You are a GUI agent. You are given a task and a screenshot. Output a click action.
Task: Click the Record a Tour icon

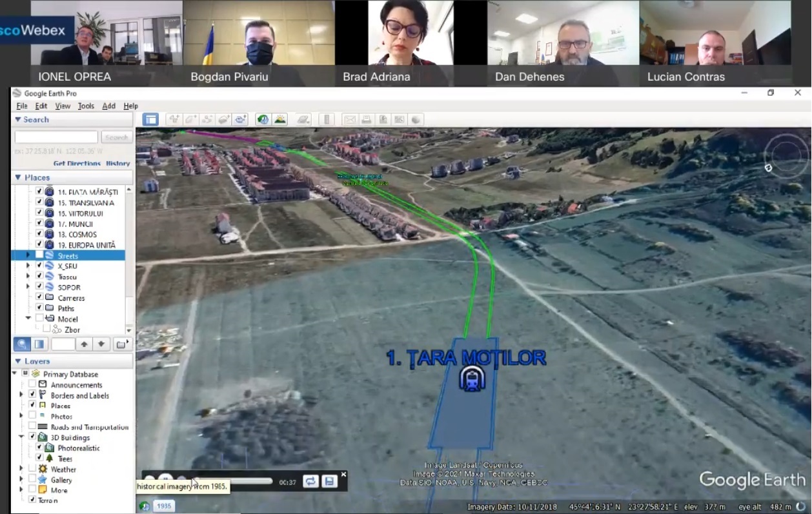[x=241, y=119]
